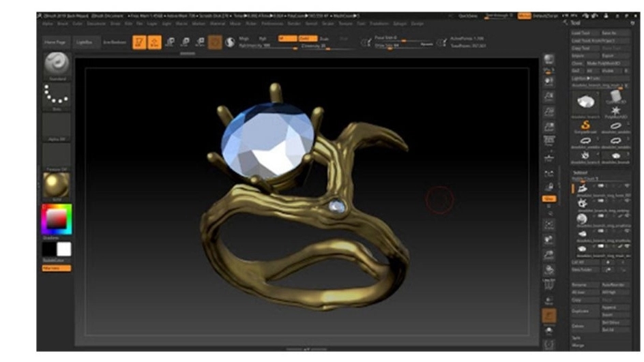Click the Rgb Intensity slider
The image size is (644, 362).
(268, 46)
